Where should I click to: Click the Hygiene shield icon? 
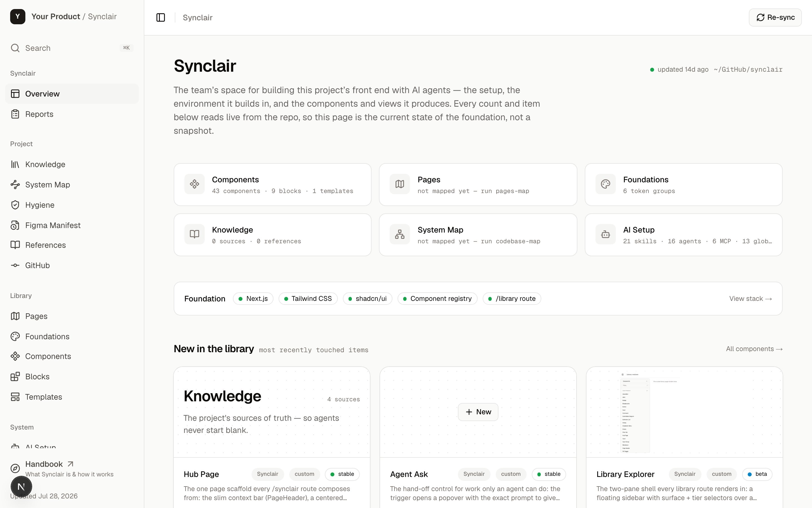tap(15, 205)
